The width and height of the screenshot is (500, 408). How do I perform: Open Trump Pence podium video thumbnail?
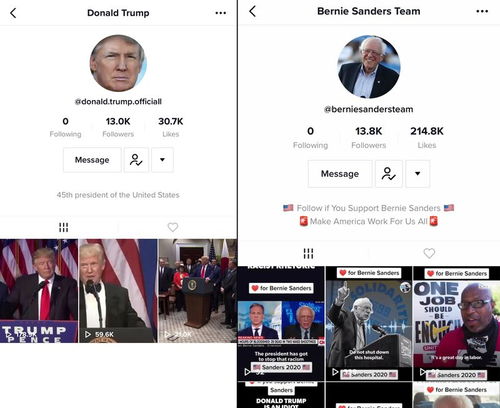click(39, 291)
